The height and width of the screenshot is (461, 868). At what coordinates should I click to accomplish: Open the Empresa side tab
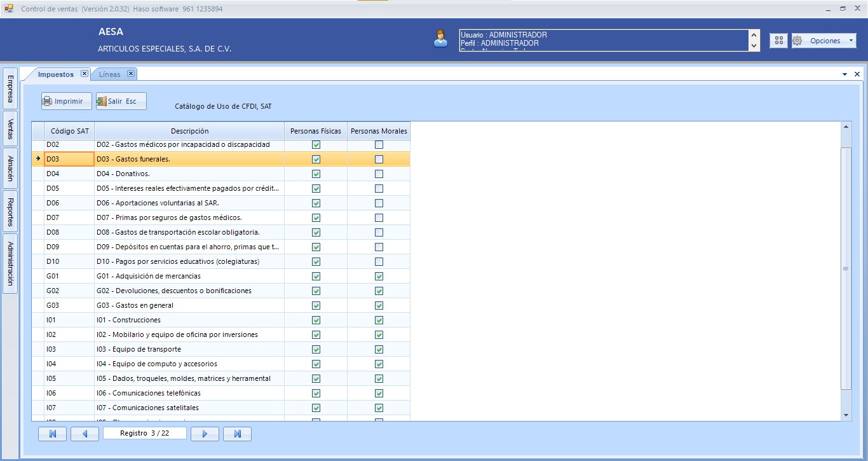10,89
